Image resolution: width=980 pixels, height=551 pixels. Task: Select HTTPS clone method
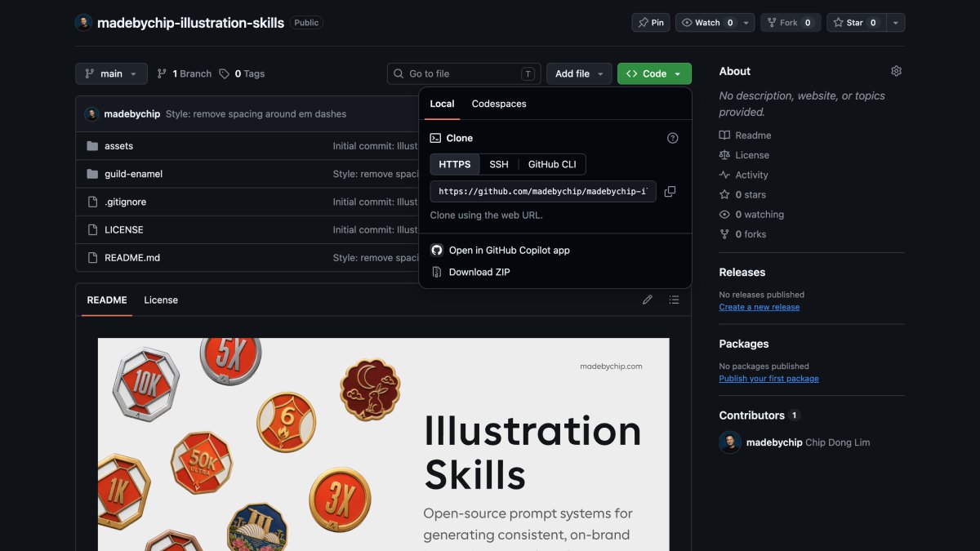pos(455,164)
